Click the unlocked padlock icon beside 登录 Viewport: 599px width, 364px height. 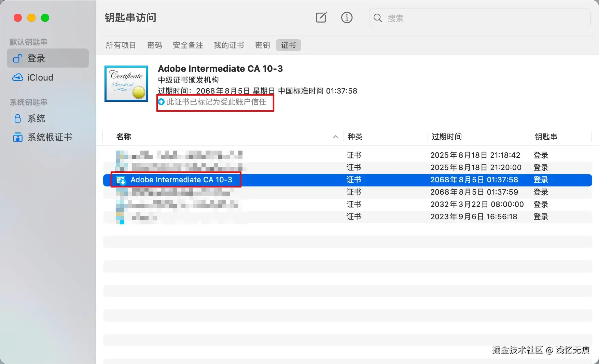18,58
